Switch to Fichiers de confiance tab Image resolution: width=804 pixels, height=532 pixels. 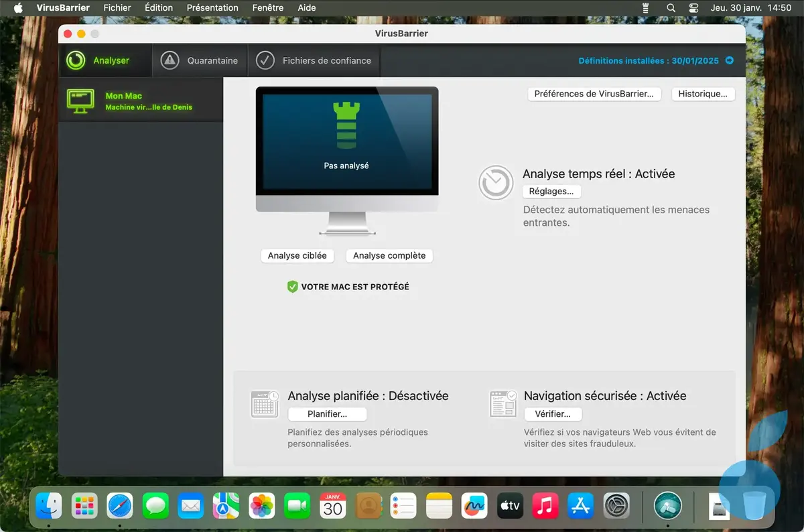point(314,61)
